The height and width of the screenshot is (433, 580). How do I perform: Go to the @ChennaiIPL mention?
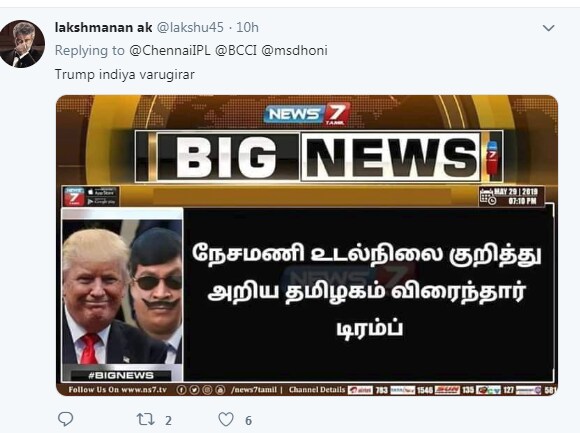169,51
